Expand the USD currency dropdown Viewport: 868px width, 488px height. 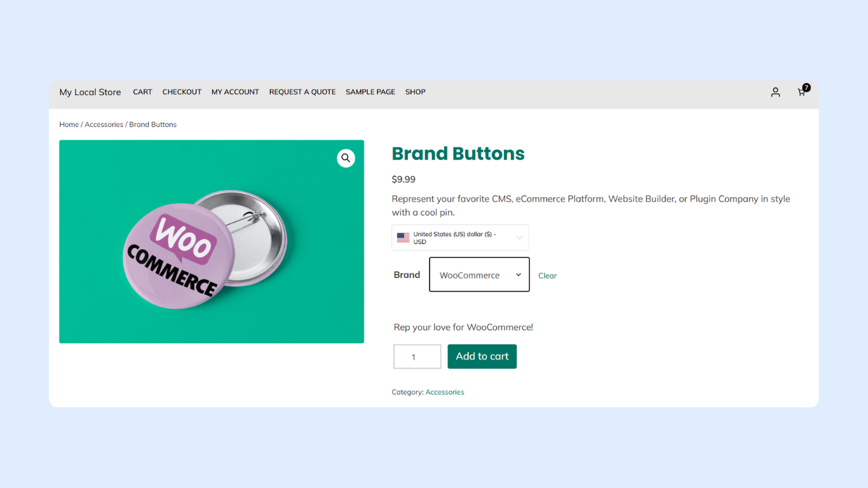(x=519, y=238)
